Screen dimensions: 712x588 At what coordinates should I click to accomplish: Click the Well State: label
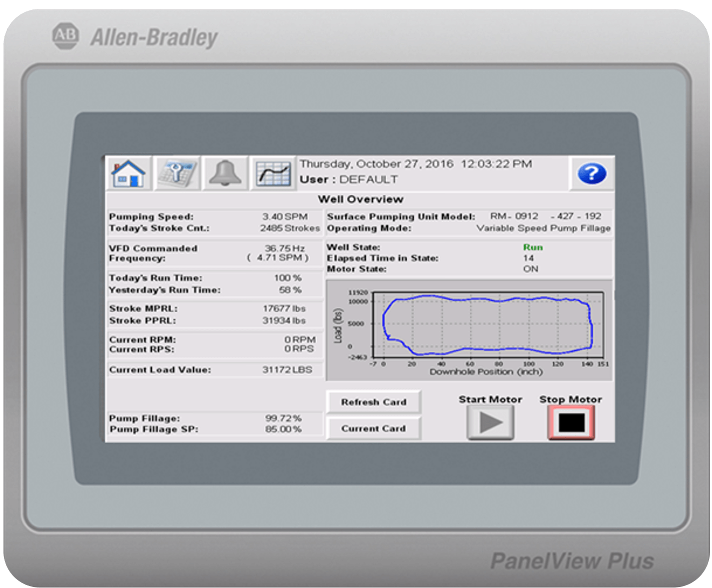[x=354, y=247]
